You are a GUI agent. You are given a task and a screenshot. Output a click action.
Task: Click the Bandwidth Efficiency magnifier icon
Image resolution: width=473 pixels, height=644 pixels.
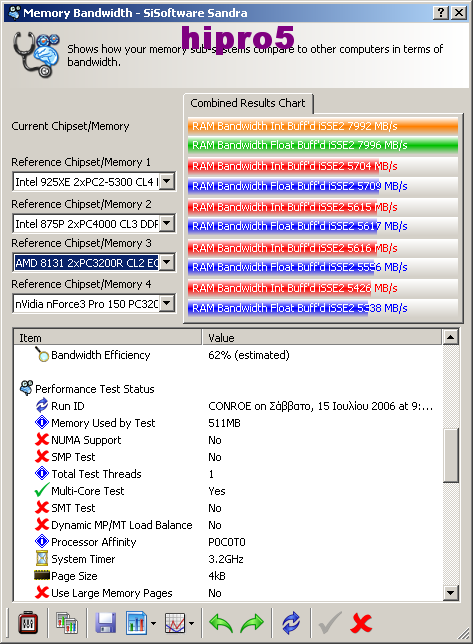coord(42,354)
